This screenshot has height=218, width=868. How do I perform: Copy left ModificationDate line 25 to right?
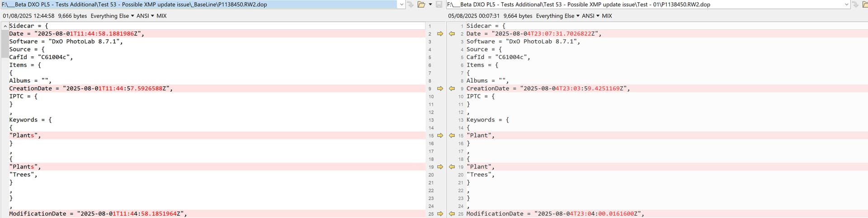tap(440, 214)
